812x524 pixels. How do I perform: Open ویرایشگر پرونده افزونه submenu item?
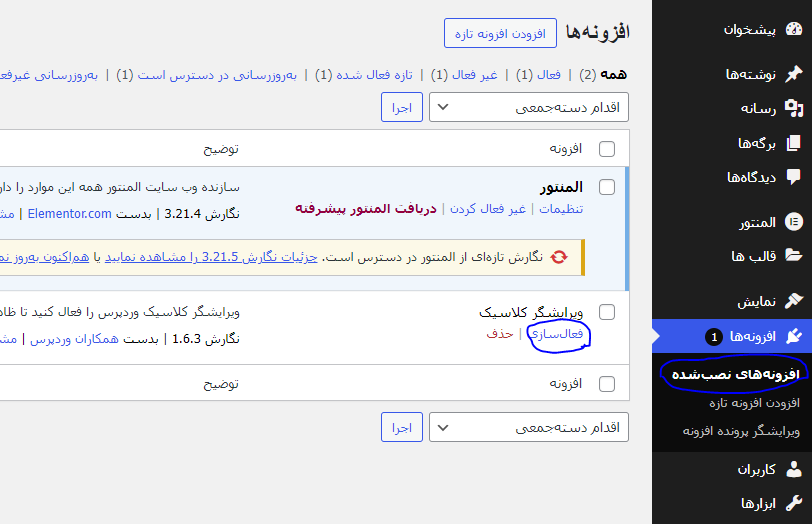tap(741, 431)
